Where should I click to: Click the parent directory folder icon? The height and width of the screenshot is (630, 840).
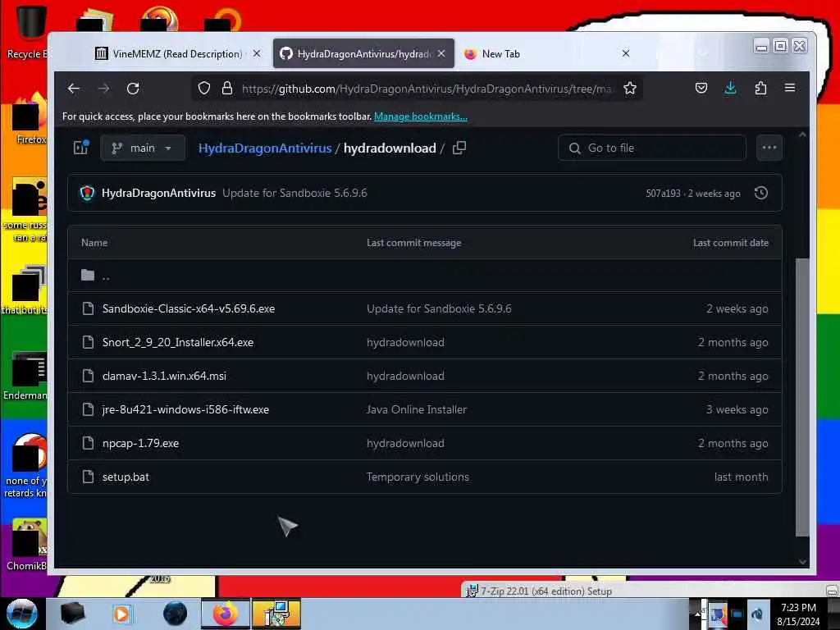click(x=88, y=276)
